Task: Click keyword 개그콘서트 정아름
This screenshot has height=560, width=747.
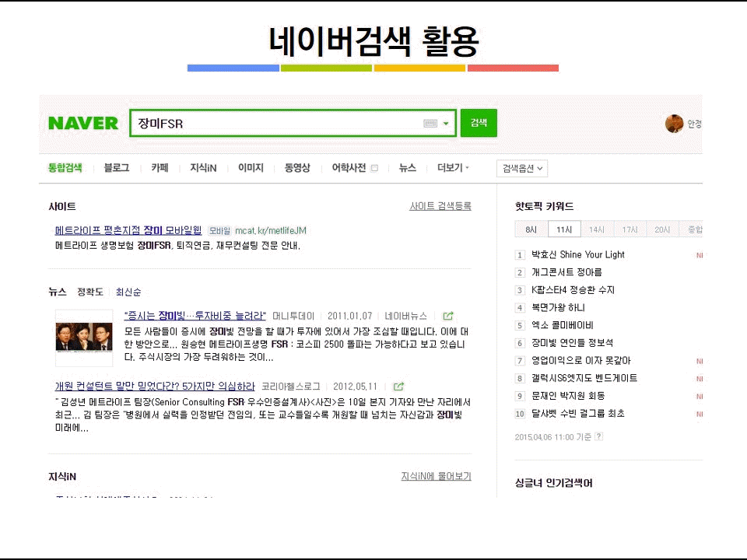Action: (x=566, y=272)
